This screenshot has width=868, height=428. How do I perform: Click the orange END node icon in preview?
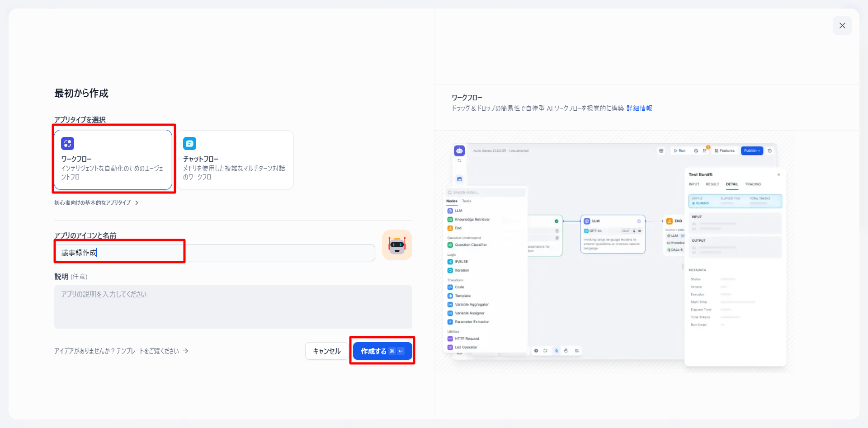[670, 221]
